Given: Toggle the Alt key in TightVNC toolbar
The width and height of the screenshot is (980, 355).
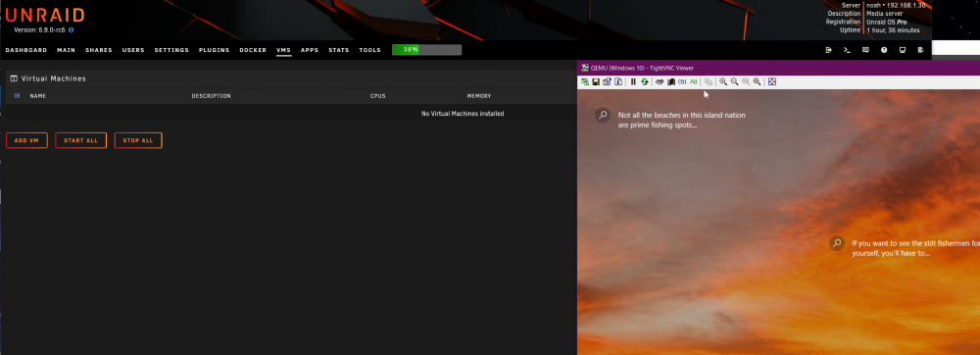Looking at the screenshot, I should tap(693, 81).
